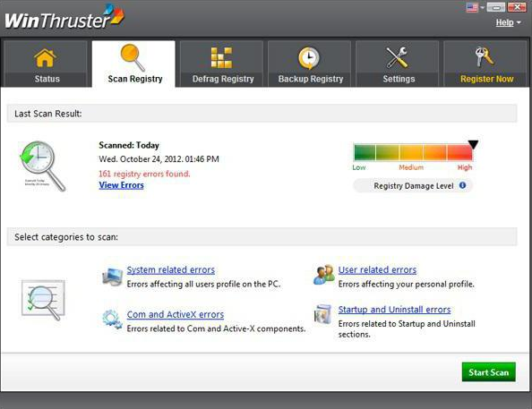The height and width of the screenshot is (409, 532).
Task: Click the registry damage level color gauge
Action: pyautogui.click(x=413, y=152)
